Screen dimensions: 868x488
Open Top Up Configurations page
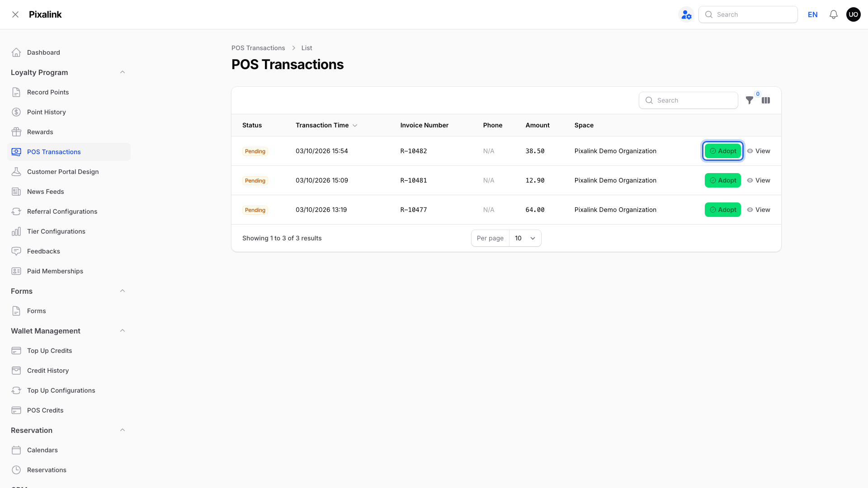point(69,390)
